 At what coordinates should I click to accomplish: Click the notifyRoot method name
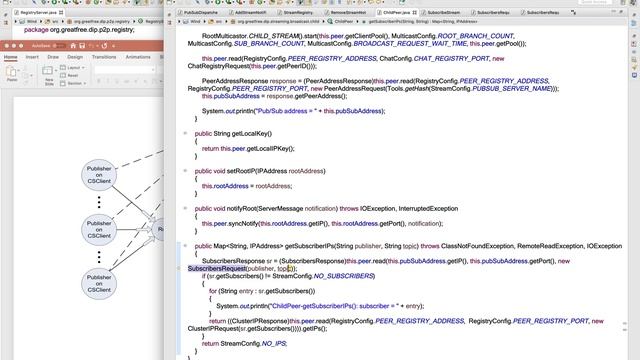pyautogui.click(x=241, y=209)
